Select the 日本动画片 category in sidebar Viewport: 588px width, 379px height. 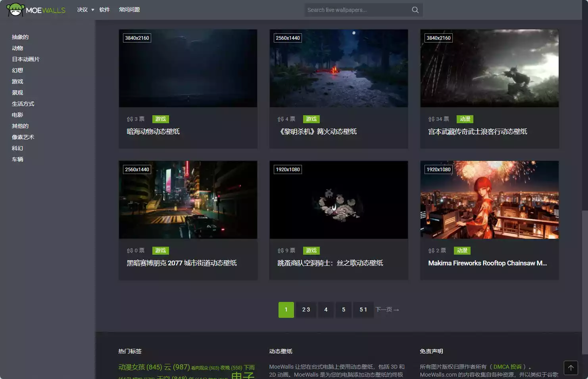click(26, 59)
